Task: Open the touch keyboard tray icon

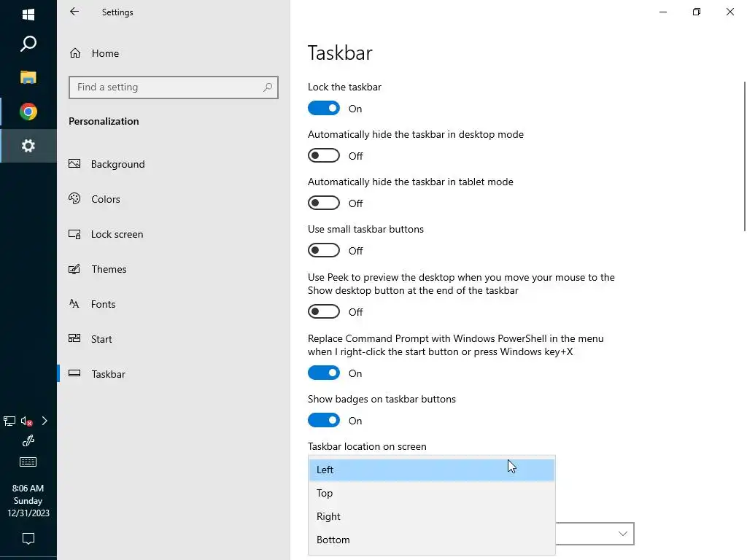Action: 28,462
